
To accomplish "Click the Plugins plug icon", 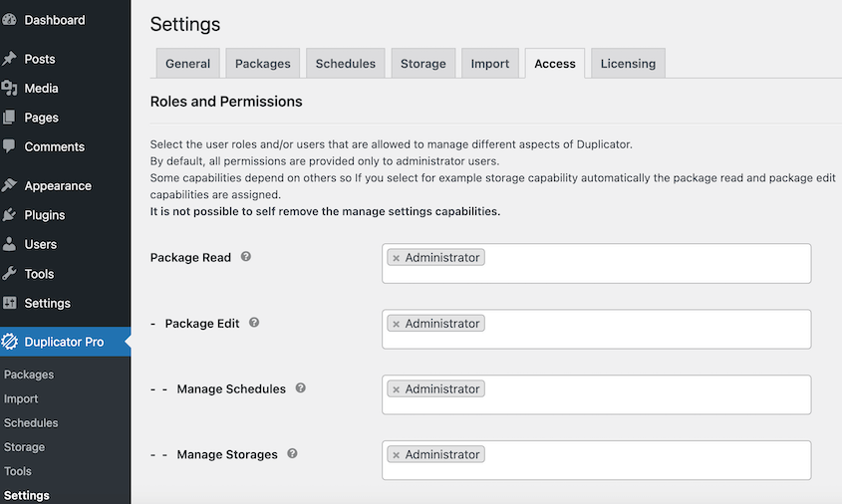I will (9, 215).
